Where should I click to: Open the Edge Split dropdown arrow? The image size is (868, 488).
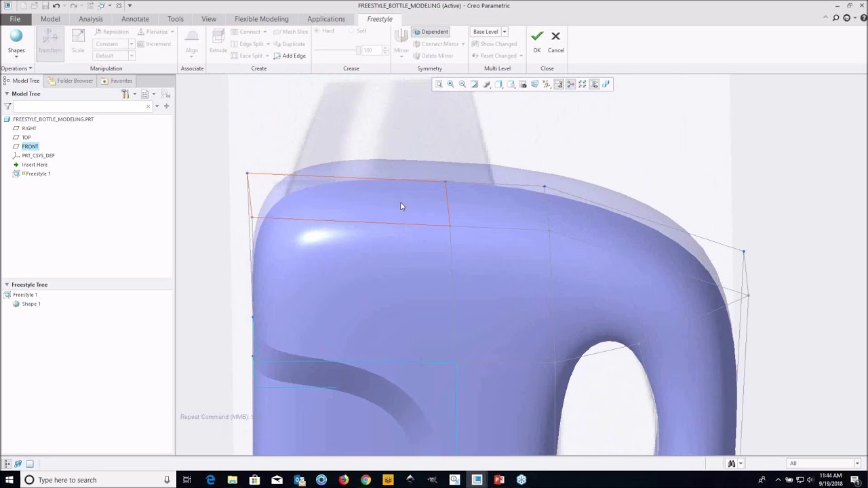(268, 44)
